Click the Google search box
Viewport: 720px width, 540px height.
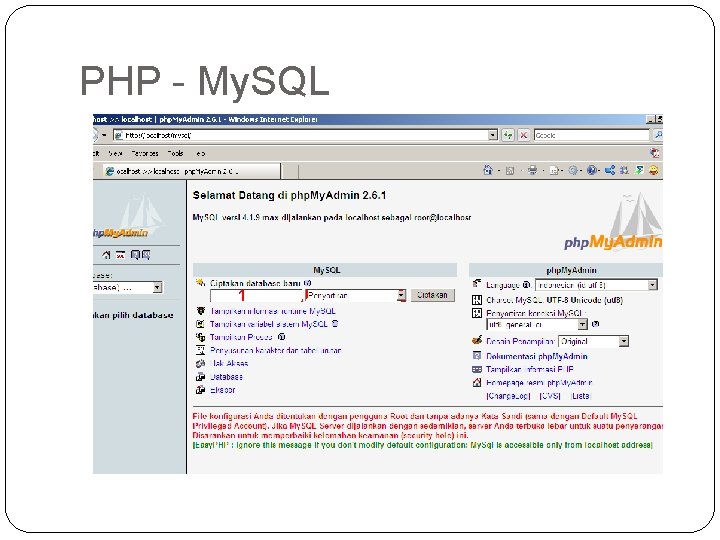tap(592, 135)
